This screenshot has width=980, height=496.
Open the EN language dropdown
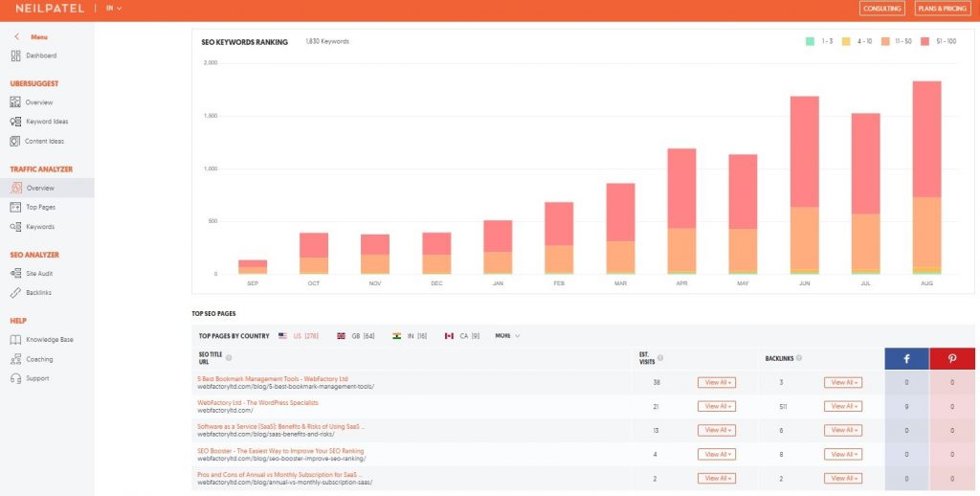(114, 8)
